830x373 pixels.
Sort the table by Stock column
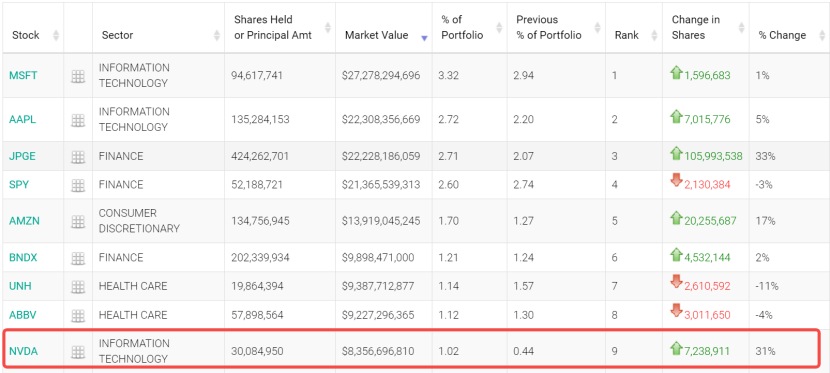[x=26, y=35]
